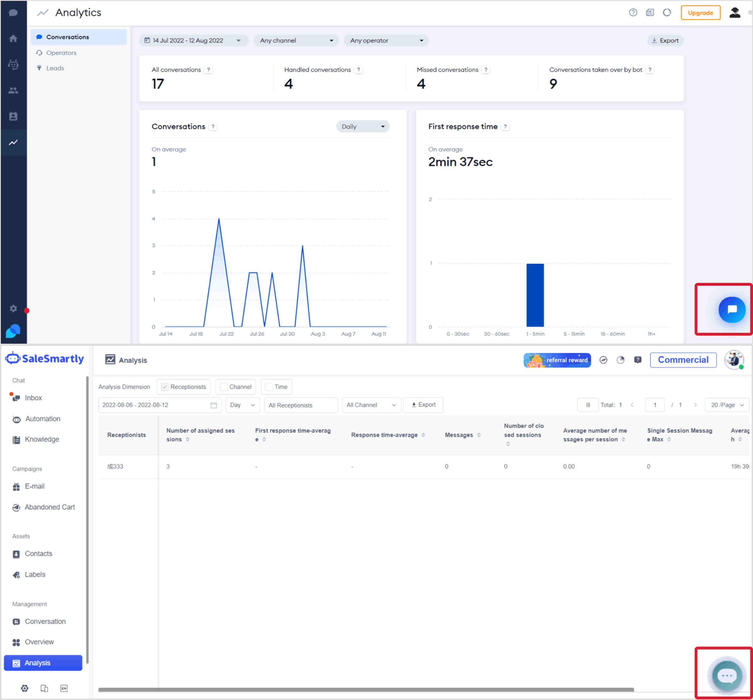Switch language with EN icon

(x=64, y=688)
